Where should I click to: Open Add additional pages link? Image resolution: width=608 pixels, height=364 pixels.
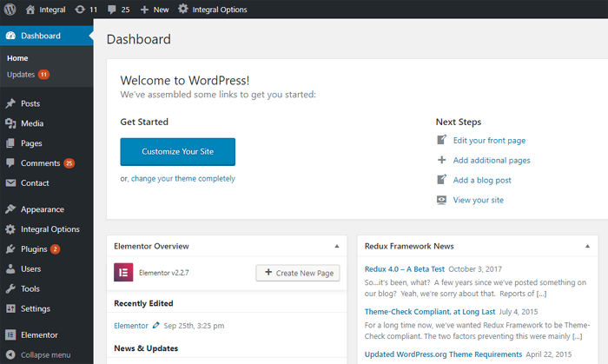click(x=492, y=160)
